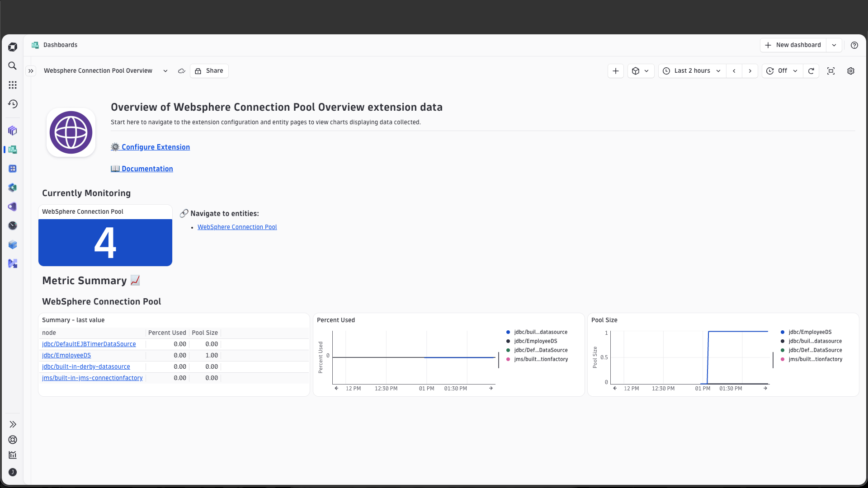Enter fullscreen presentation mode
Screen dimensions: 868x488
pyautogui.click(x=831, y=71)
